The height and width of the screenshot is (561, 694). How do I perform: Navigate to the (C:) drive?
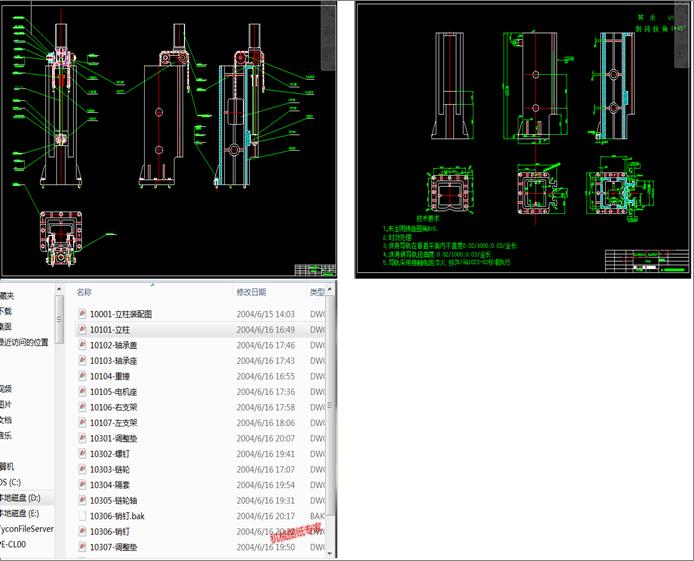[x=12, y=482]
